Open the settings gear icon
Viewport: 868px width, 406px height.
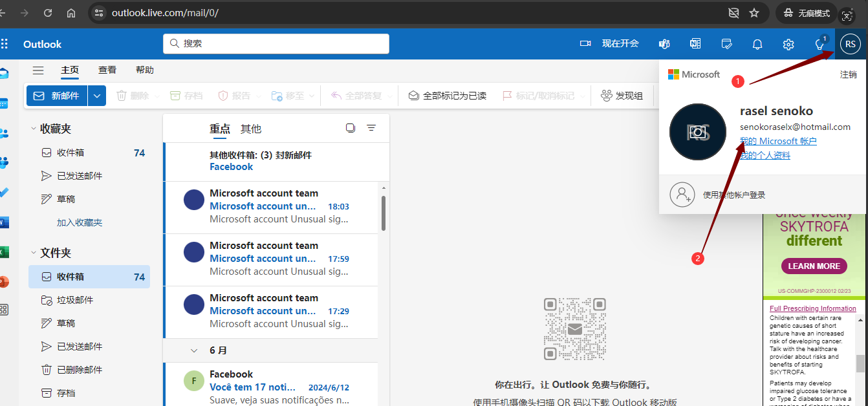coord(788,44)
